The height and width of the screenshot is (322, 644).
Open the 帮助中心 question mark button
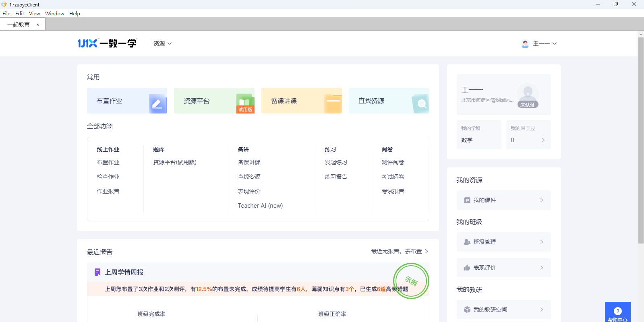click(617, 312)
